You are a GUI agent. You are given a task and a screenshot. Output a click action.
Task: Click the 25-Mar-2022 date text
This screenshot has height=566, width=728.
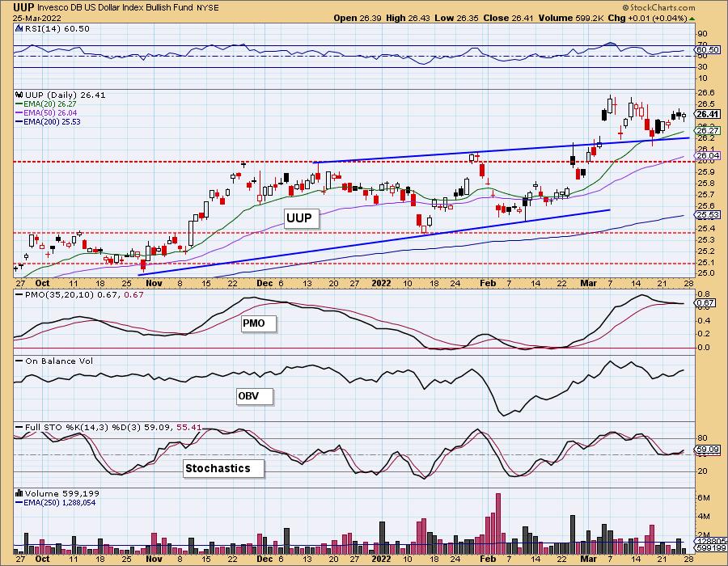point(35,18)
